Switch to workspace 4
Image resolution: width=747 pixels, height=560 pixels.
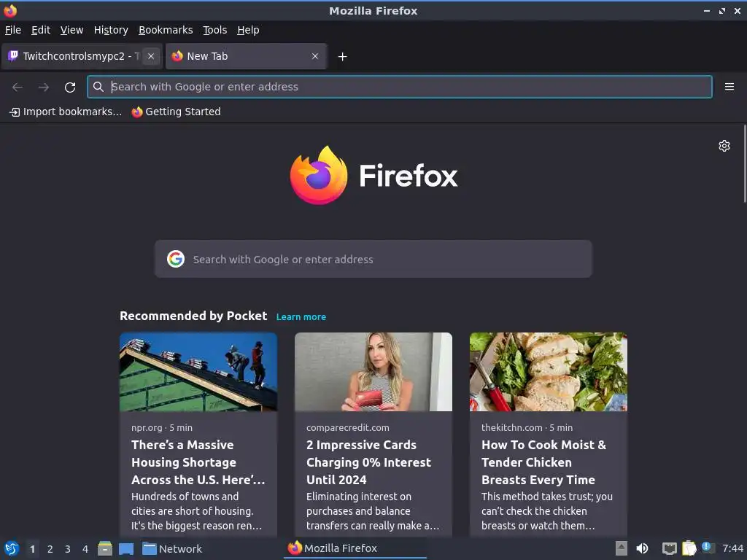tap(85, 549)
